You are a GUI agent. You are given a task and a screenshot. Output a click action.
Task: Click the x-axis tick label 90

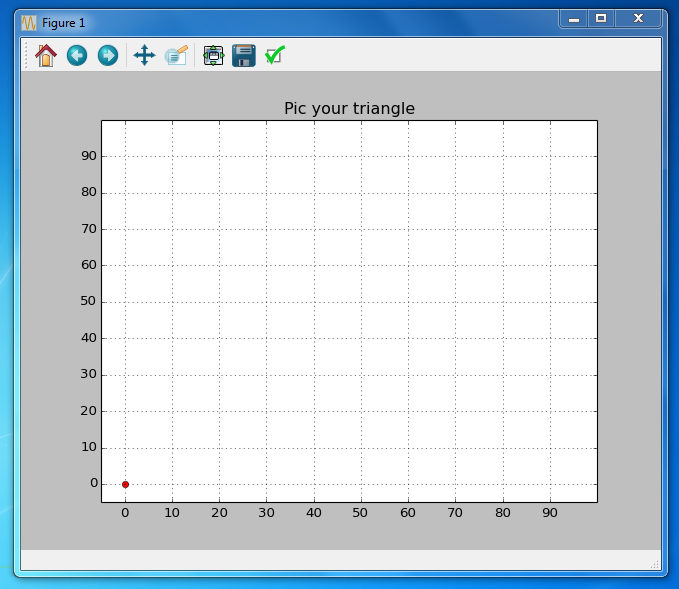click(550, 513)
